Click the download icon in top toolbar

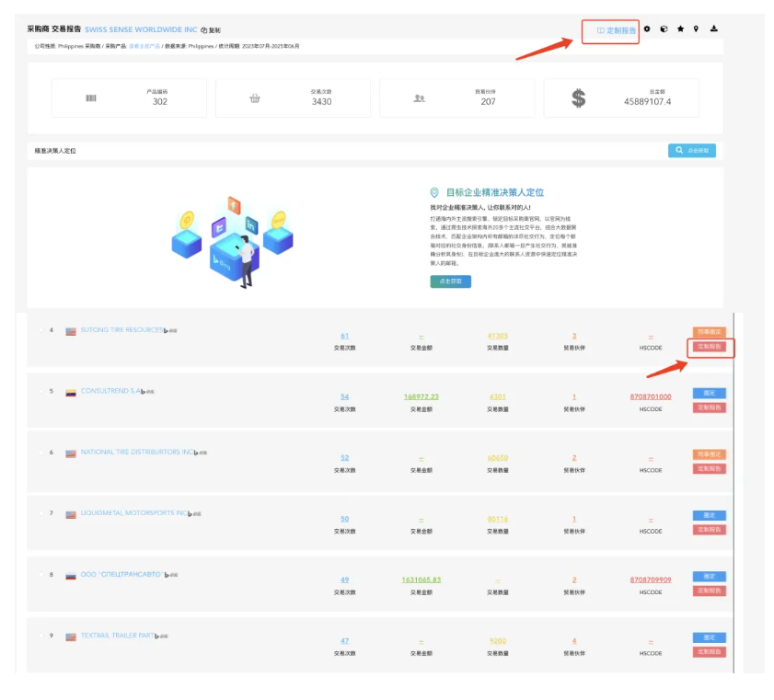(x=714, y=29)
